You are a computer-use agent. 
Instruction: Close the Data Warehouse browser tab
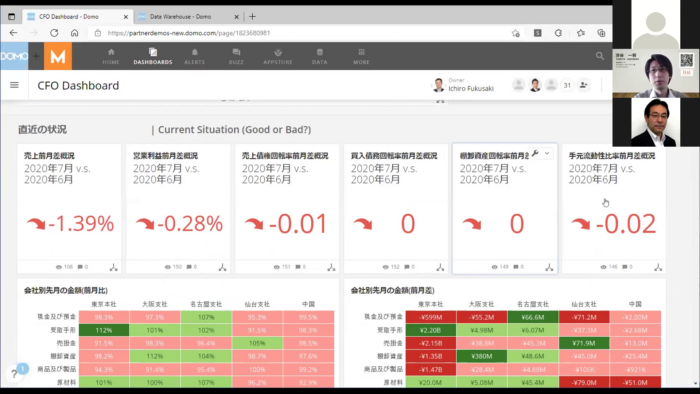[x=237, y=17]
